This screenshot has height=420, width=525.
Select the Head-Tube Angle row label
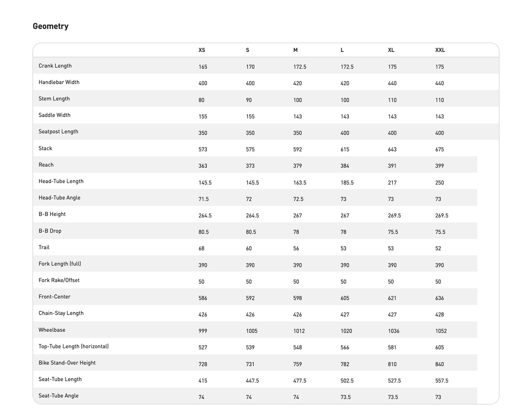(x=59, y=198)
